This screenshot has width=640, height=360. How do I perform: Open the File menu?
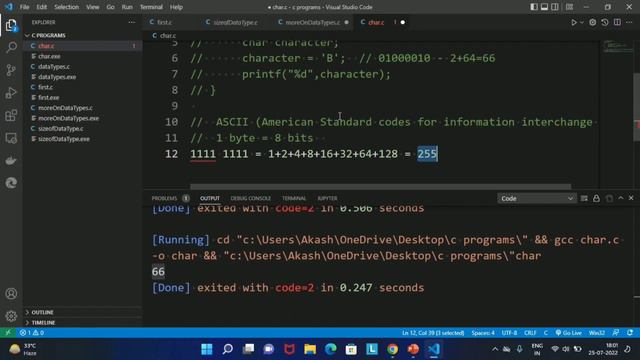tap(24, 7)
